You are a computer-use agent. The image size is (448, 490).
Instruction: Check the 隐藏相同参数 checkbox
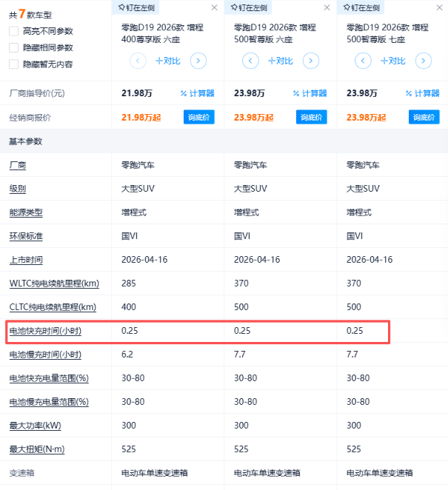tap(14, 48)
